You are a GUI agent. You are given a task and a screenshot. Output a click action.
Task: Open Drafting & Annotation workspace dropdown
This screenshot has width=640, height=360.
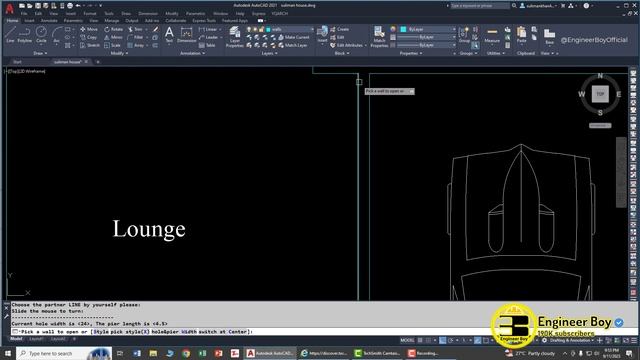point(571,340)
